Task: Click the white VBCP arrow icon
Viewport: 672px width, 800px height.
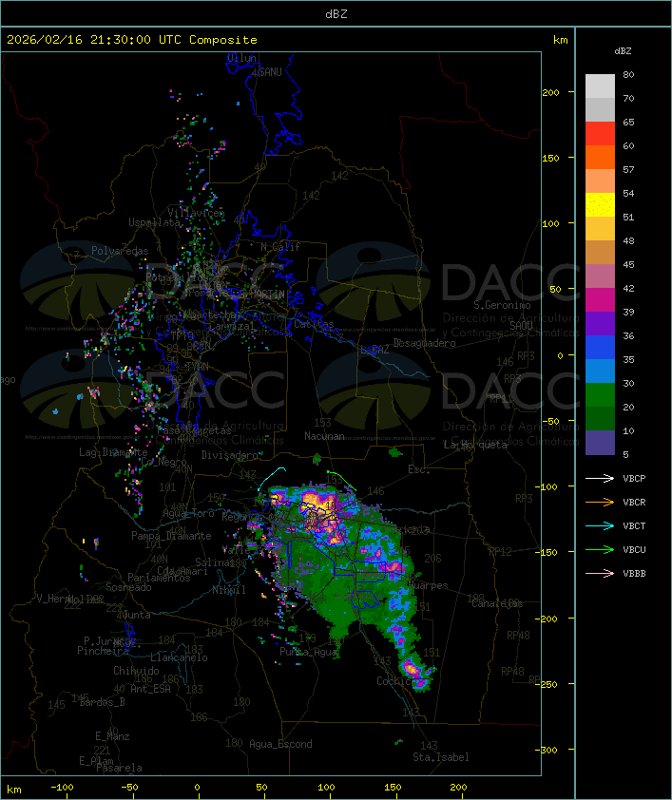Action: pos(600,478)
